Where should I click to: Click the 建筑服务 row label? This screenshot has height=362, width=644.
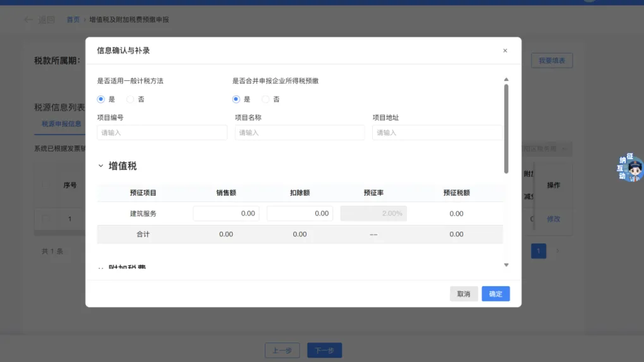tap(143, 214)
